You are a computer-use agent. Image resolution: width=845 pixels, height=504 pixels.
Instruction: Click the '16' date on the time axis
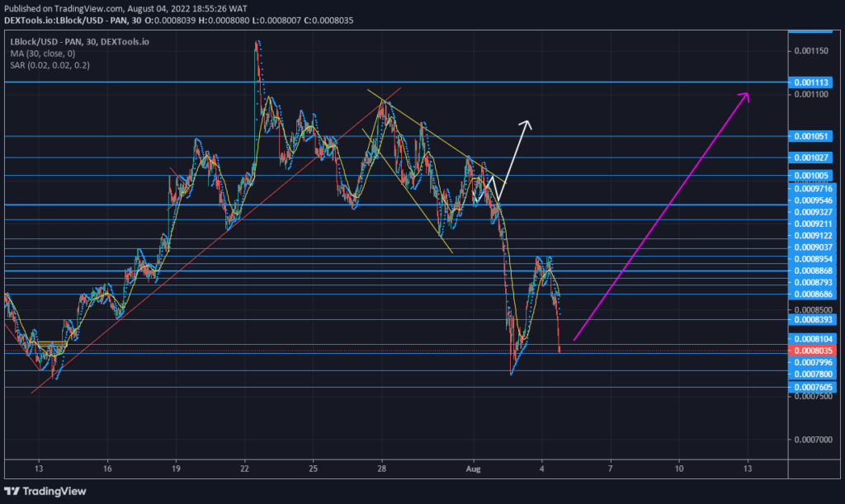pyautogui.click(x=107, y=469)
